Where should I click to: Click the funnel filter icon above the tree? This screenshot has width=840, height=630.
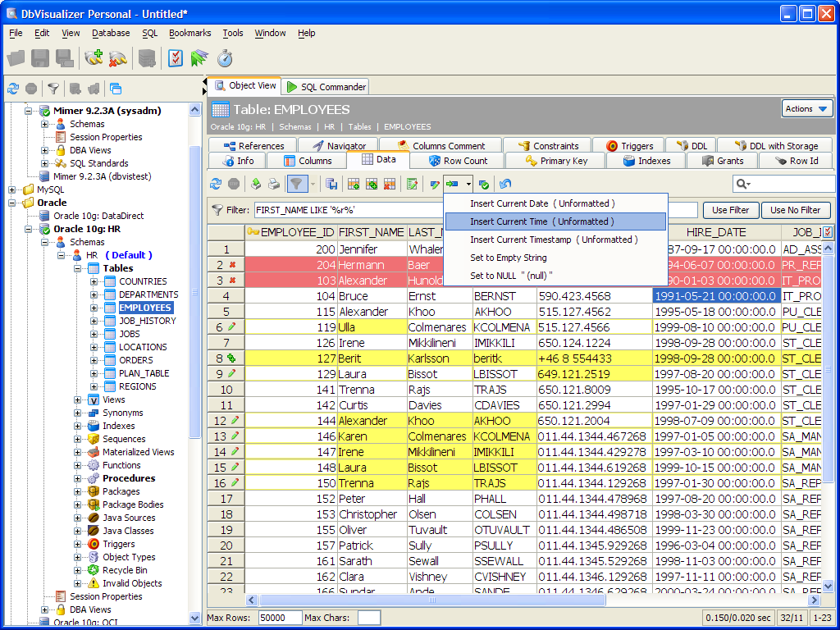coord(53,89)
